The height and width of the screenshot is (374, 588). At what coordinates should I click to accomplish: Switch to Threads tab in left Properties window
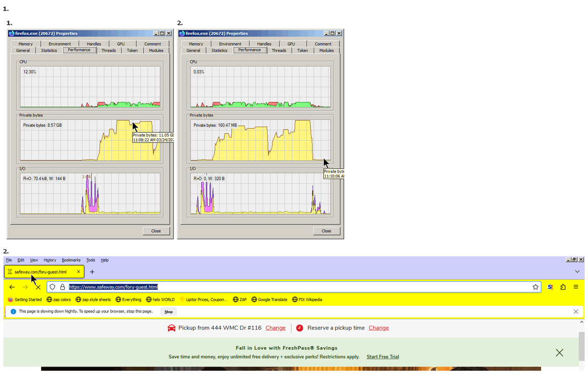[x=109, y=50]
